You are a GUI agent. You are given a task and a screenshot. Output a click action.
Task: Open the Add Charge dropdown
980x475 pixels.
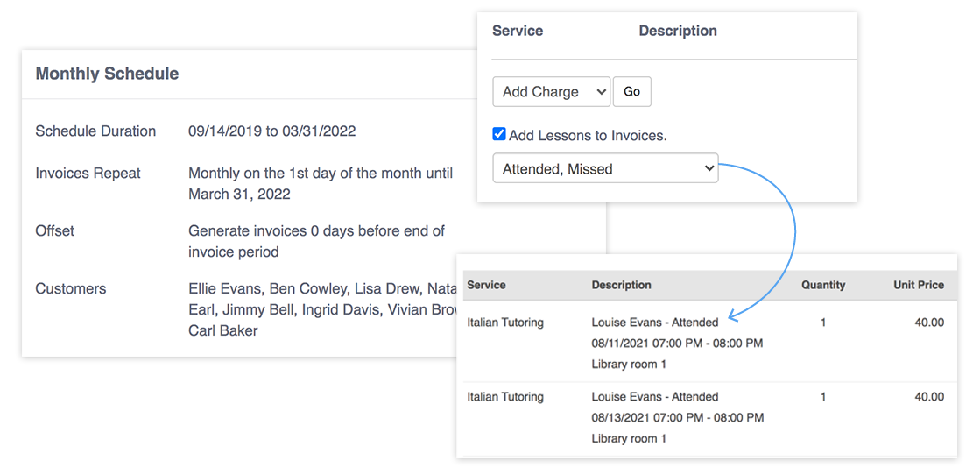(551, 91)
